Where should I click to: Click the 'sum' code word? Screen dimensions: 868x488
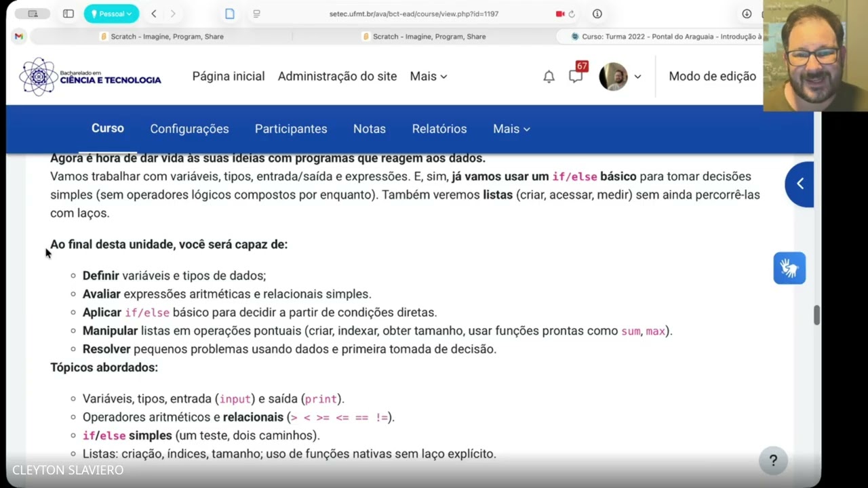coord(631,331)
